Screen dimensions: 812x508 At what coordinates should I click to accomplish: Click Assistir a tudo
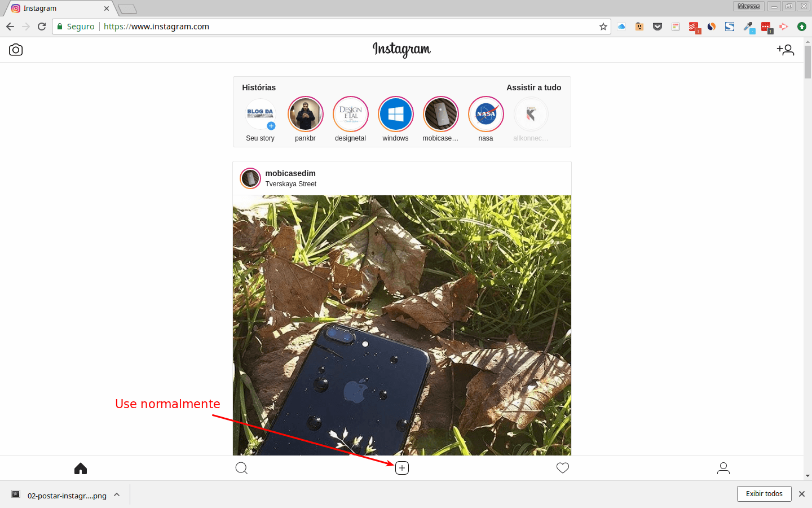point(533,87)
